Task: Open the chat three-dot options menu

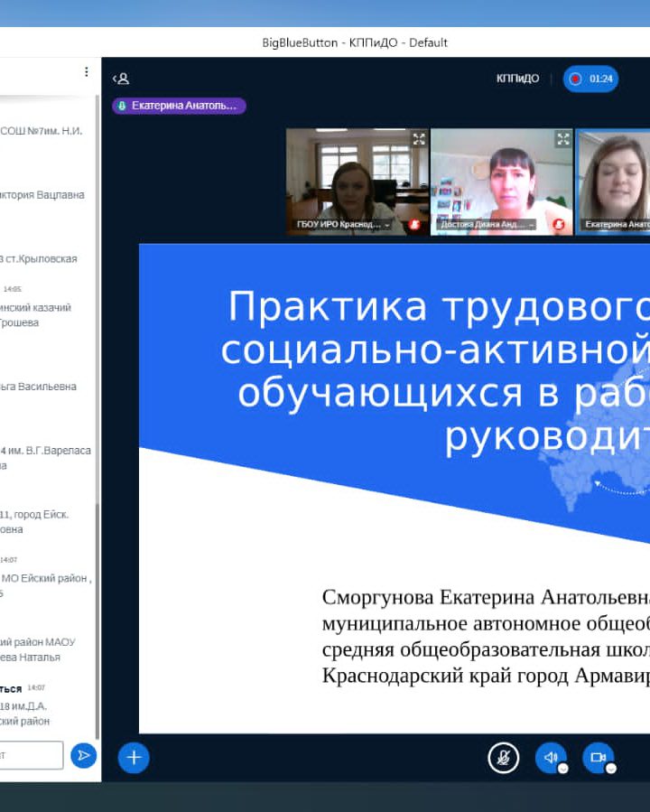Action: click(x=87, y=72)
